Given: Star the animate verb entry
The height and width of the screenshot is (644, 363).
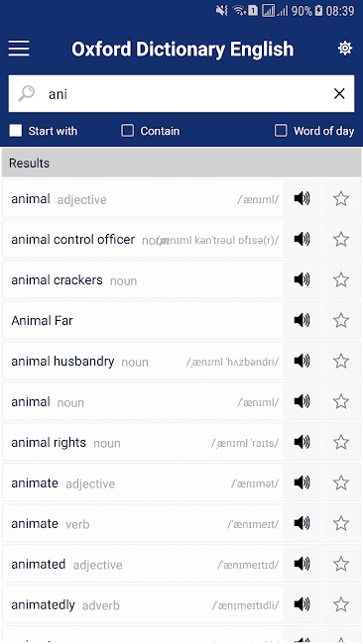Looking at the screenshot, I should (x=341, y=523).
